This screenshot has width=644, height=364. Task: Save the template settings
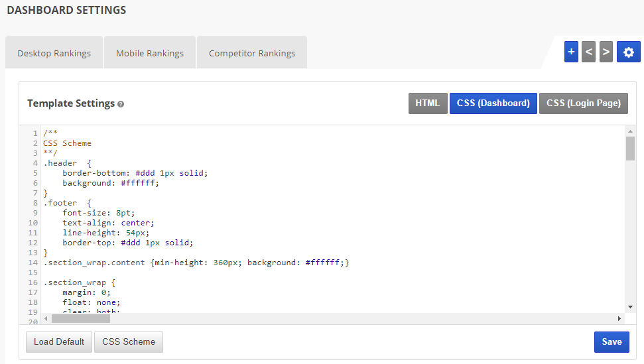611,342
